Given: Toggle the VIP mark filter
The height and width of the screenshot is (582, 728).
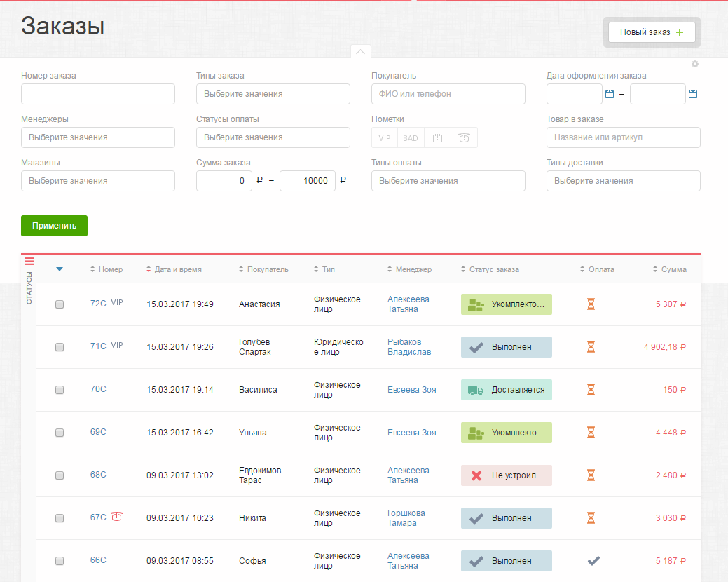Looking at the screenshot, I should 385,137.
